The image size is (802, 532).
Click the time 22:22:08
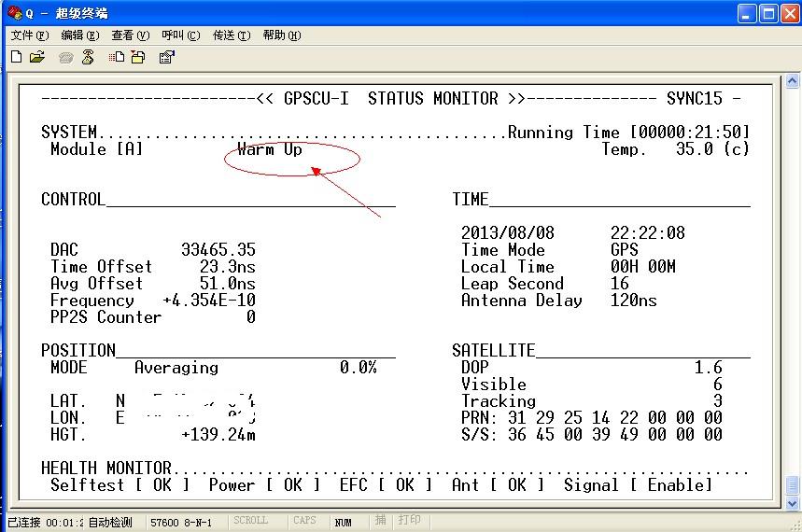point(648,232)
